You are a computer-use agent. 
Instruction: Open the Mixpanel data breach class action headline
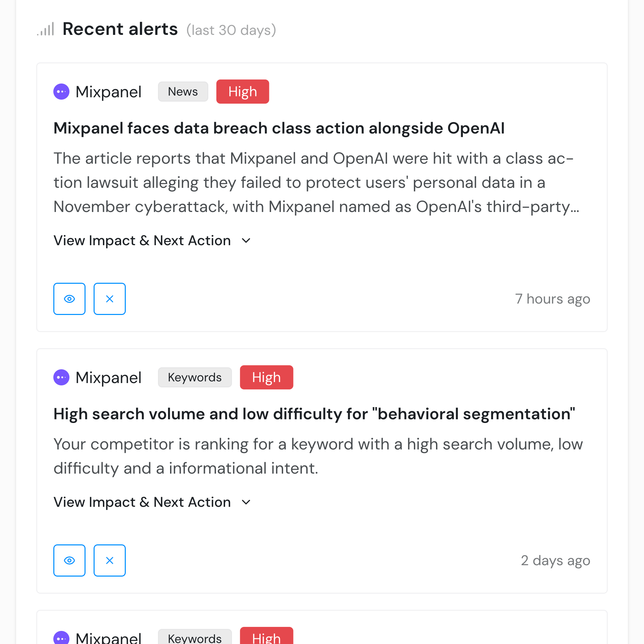279,128
